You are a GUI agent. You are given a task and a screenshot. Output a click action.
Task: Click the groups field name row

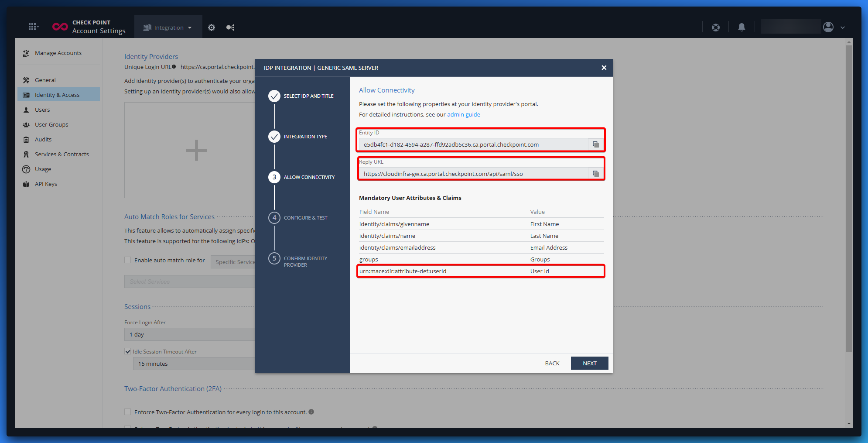pyautogui.click(x=482, y=259)
